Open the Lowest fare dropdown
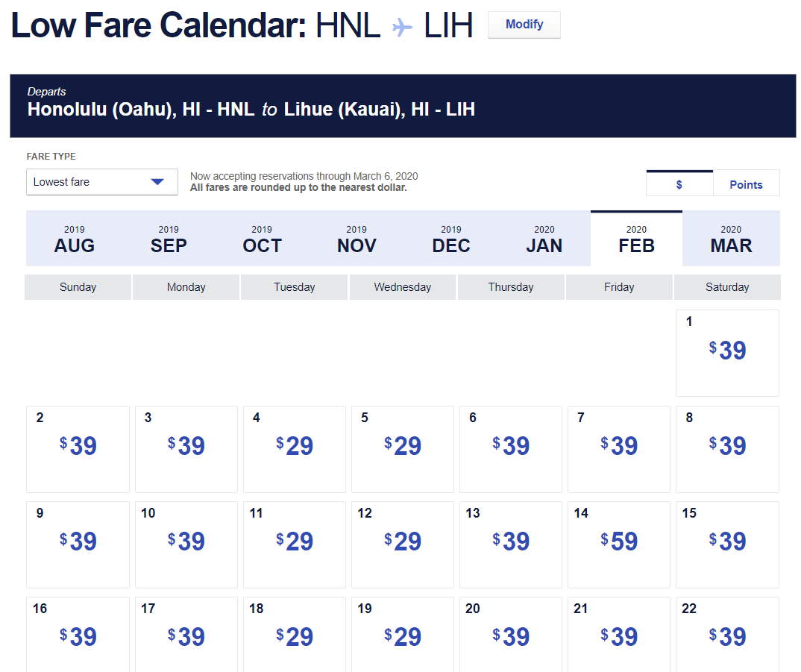 102,182
